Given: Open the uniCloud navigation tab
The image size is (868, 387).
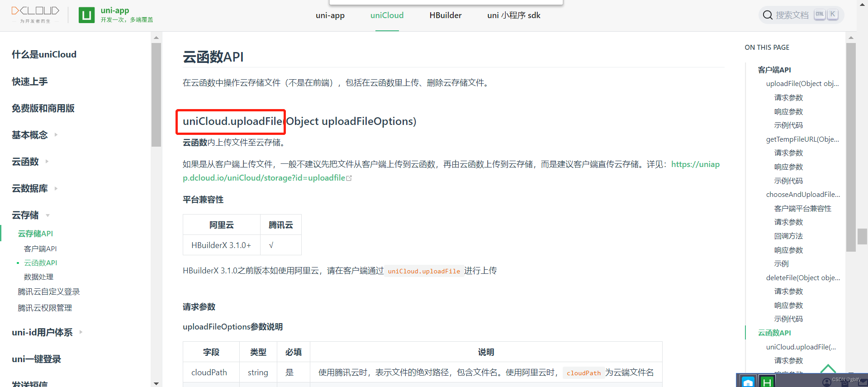Looking at the screenshot, I should click(387, 15).
